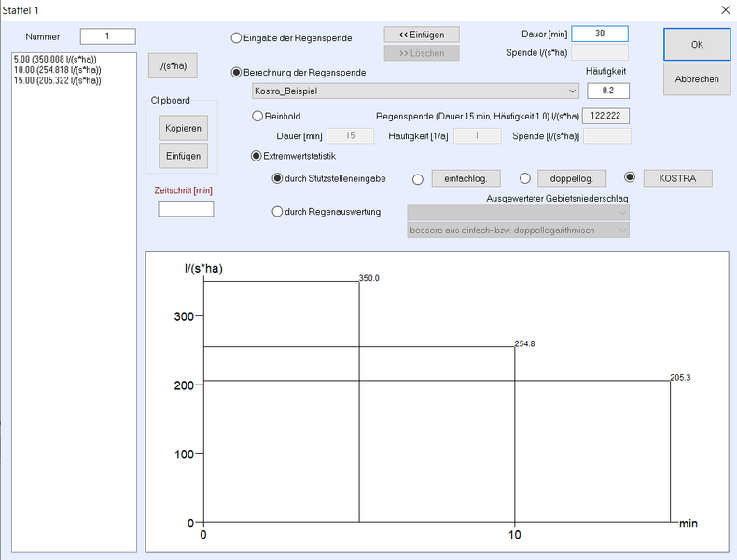The height and width of the screenshot is (560, 737).
Task: Choose the Reinhold radio option
Action: [257, 116]
